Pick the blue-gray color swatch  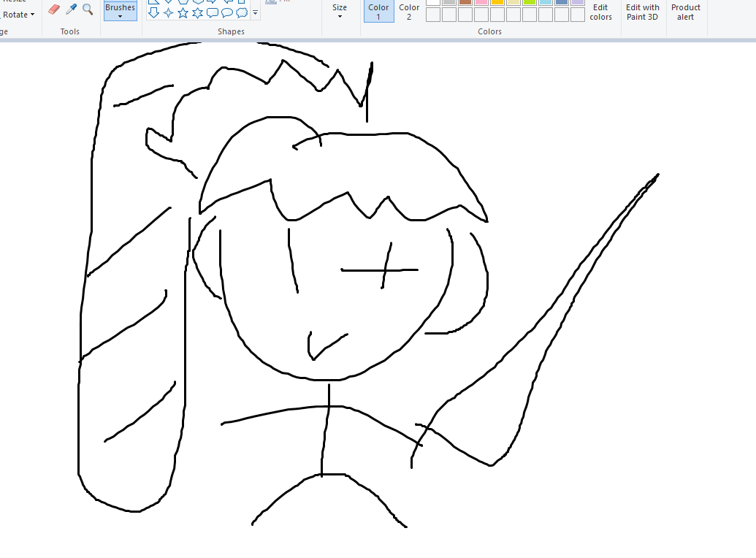tap(562, 2)
